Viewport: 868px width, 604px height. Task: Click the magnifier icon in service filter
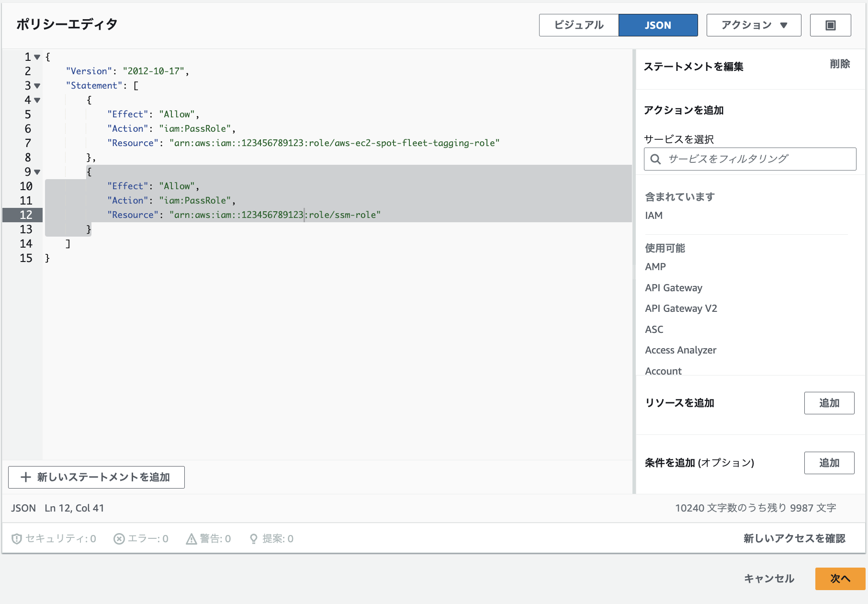655,159
